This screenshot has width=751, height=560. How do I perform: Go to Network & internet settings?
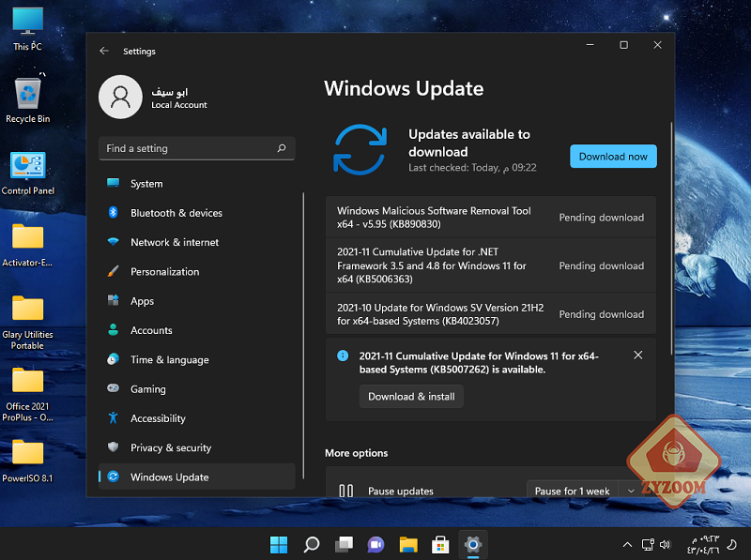196,242
